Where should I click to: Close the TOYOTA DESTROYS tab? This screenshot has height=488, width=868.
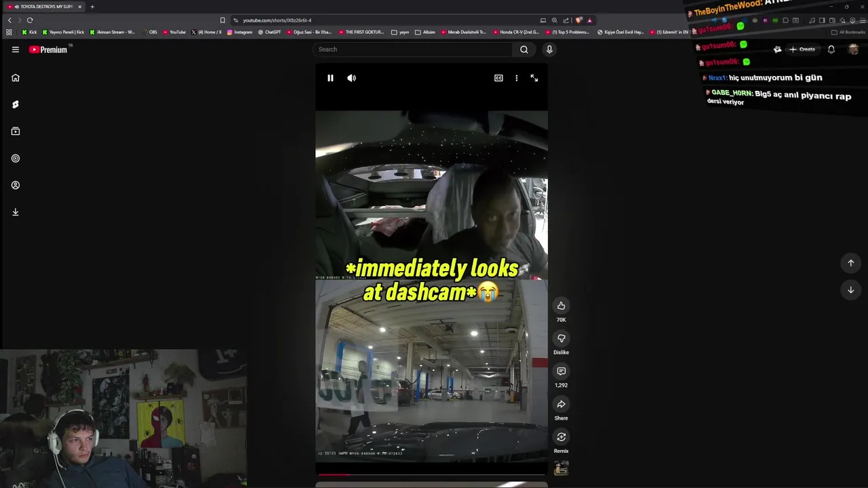(x=79, y=7)
